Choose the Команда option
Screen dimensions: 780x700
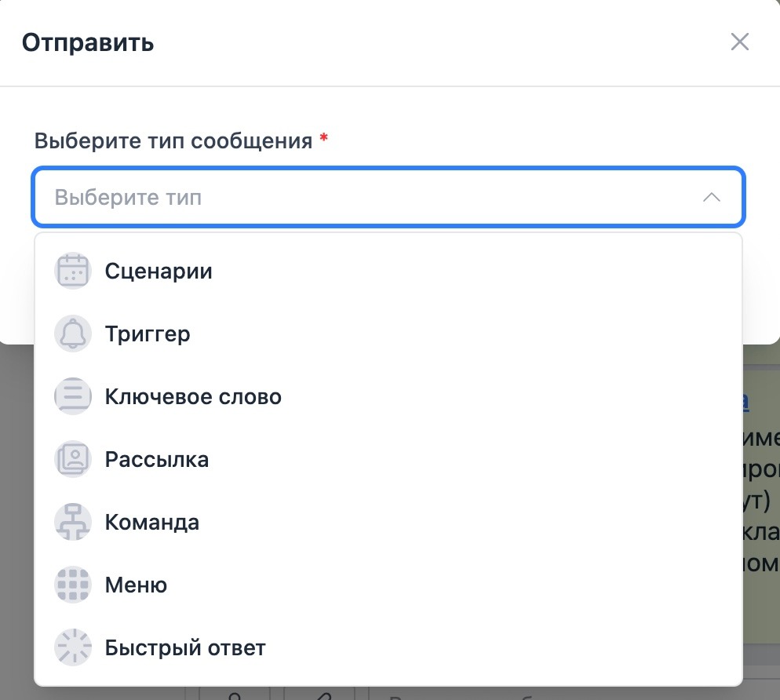(152, 523)
